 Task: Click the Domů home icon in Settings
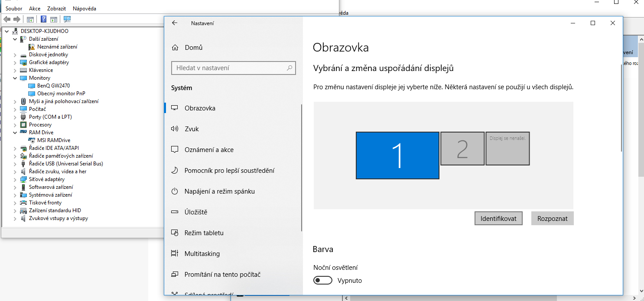click(x=175, y=48)
